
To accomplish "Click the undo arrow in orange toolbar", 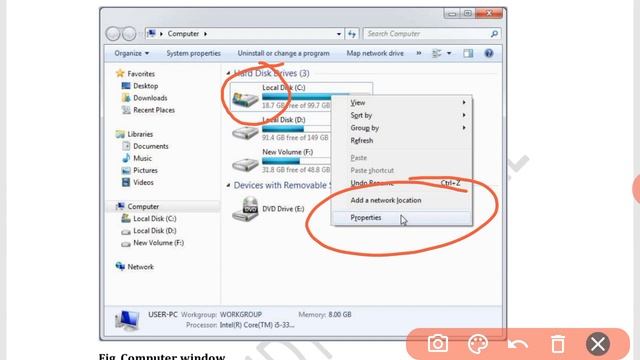I will click(x=518, y=344).
